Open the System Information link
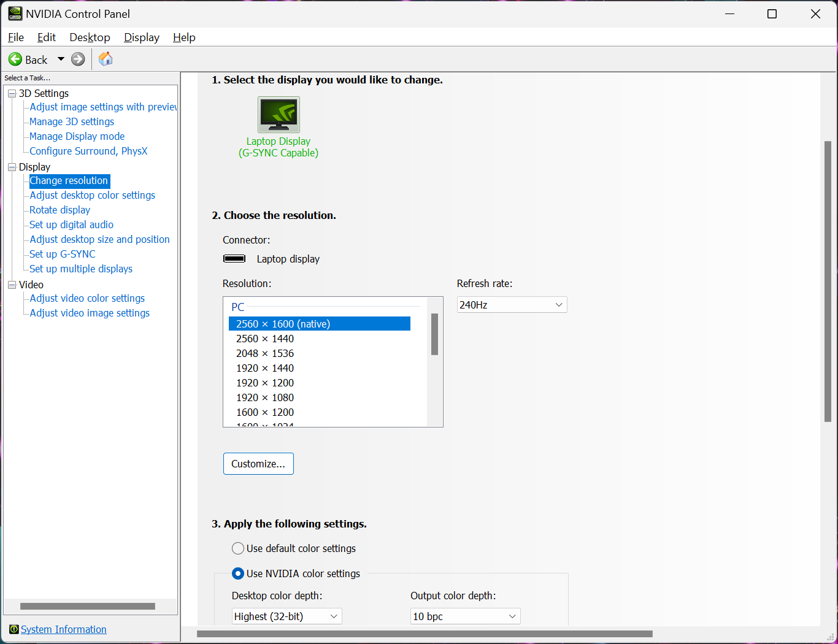 [x=64, y=629]
